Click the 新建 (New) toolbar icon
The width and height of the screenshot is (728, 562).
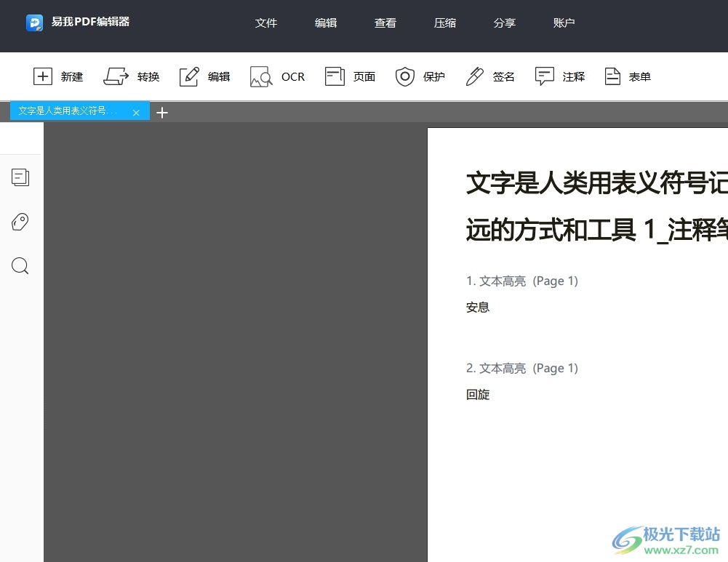pos(44,76)
